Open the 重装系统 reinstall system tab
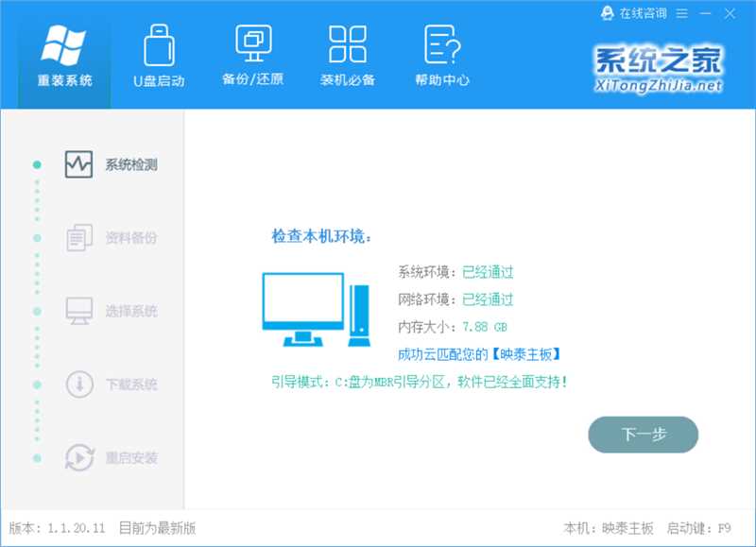Viewport: 756px width, 547px height. [x=64, y=55]
